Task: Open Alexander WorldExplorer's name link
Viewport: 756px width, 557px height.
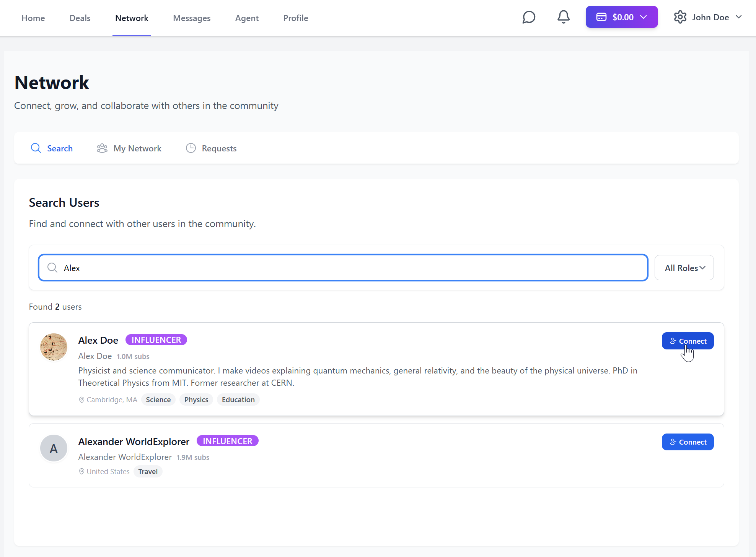Action: (x=134, y=442)
